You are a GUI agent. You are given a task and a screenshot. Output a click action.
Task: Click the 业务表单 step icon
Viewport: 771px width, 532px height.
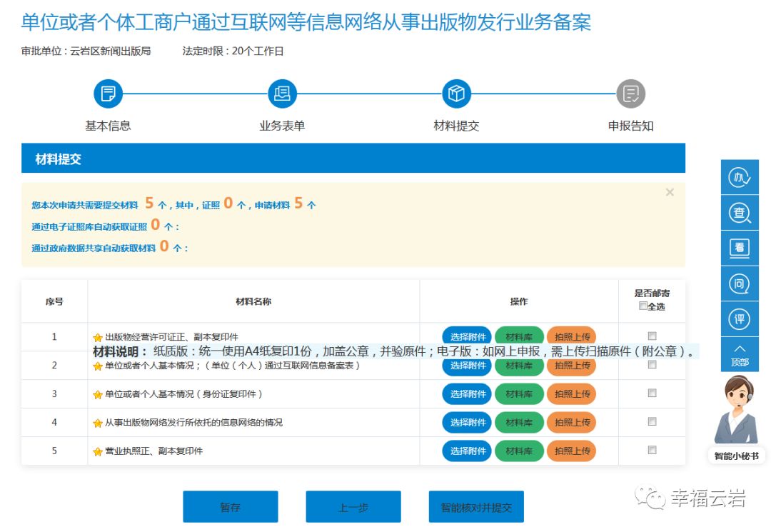pos(282,94)
